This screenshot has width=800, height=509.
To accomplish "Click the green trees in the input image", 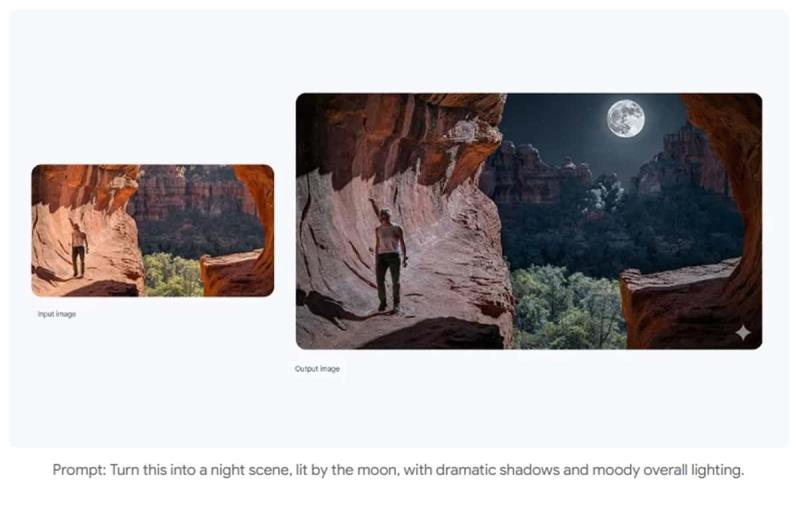I will 171,275.
